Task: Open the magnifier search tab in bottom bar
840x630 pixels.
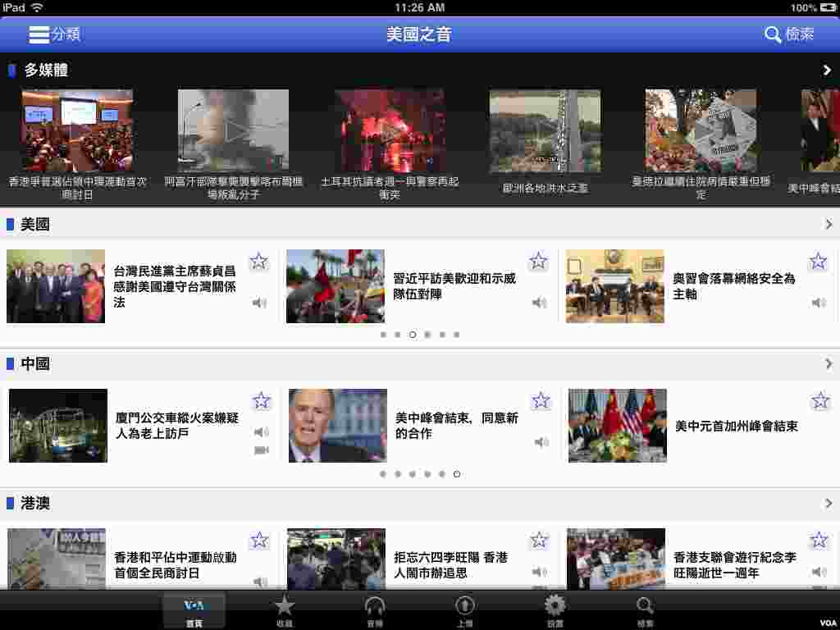Action: pos(645,611)
